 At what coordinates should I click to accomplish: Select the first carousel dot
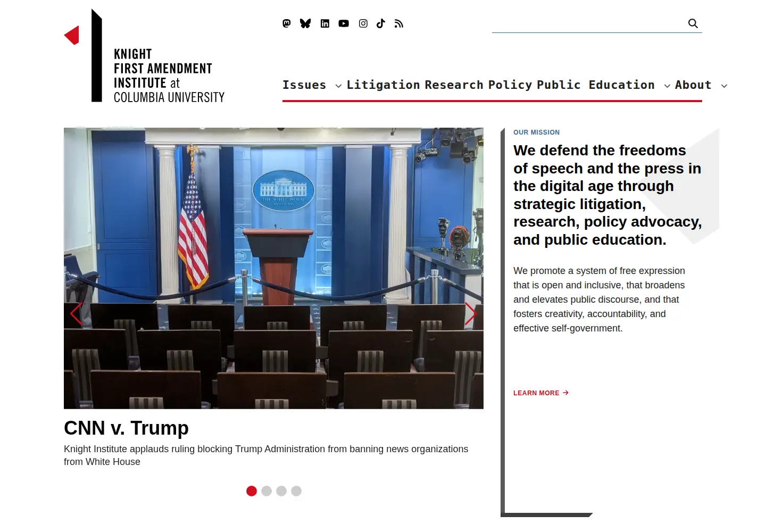(252, 491)
